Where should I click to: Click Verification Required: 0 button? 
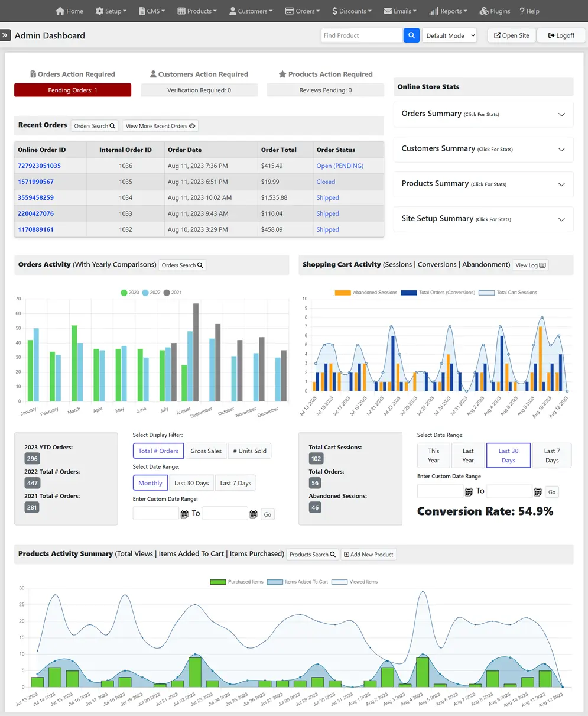[199, 90]
